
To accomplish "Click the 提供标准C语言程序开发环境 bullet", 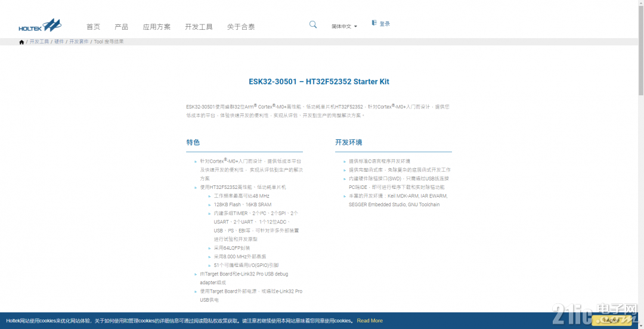I will (x=379, y=162).
